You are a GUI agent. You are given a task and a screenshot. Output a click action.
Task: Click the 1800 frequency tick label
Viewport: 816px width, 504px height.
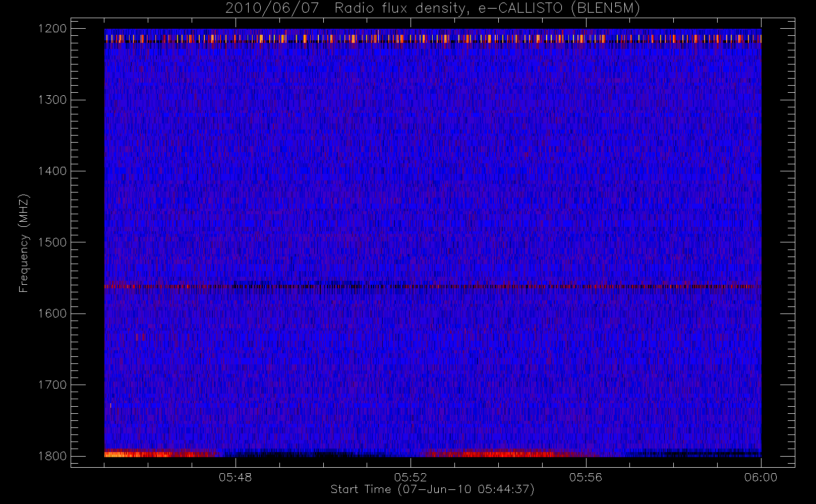[52, 456]
